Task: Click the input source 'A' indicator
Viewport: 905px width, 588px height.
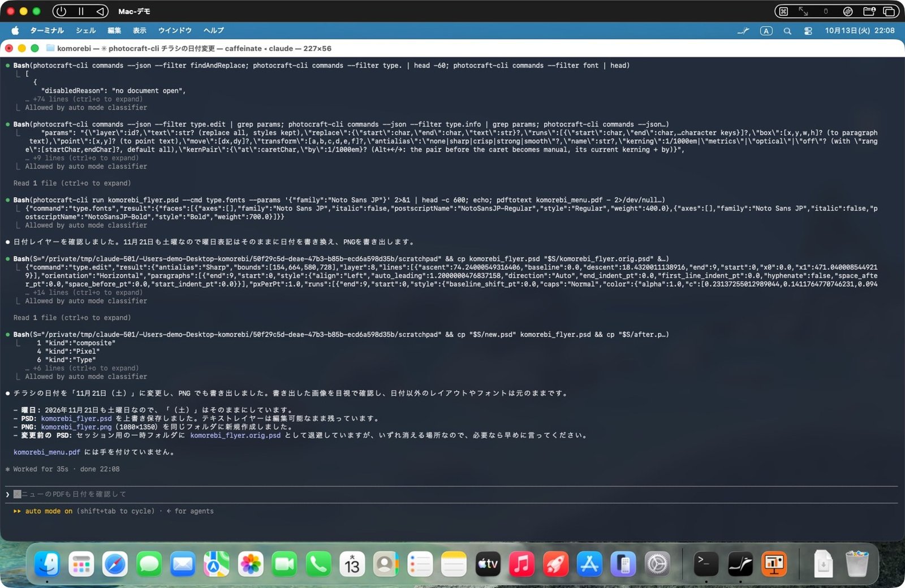Action: [766, 31]
